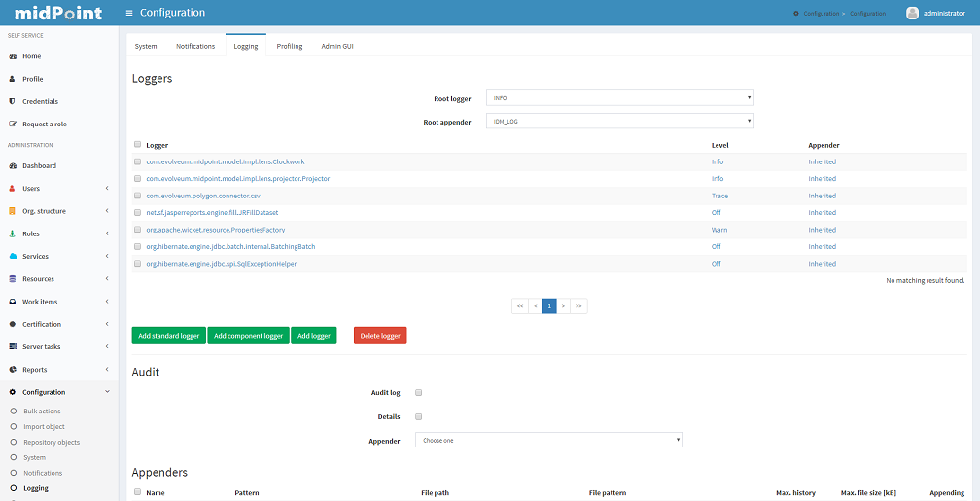This screenshot has height=501, width=980.
Task: Click the hamburger menu toggle icon
Action: pos(130,13)
